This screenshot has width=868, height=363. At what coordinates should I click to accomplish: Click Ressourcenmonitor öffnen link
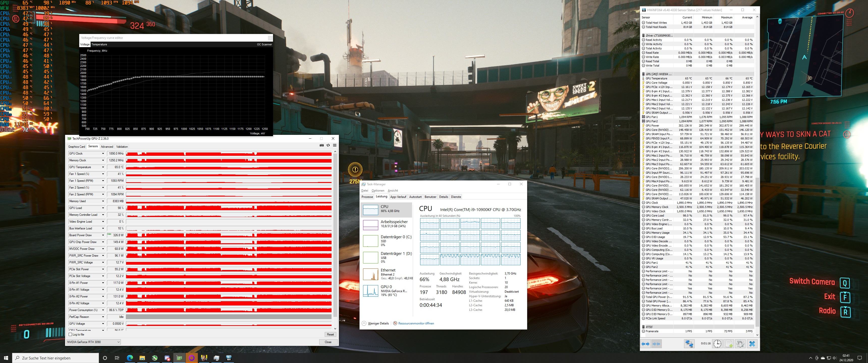(x=416, y=323)
